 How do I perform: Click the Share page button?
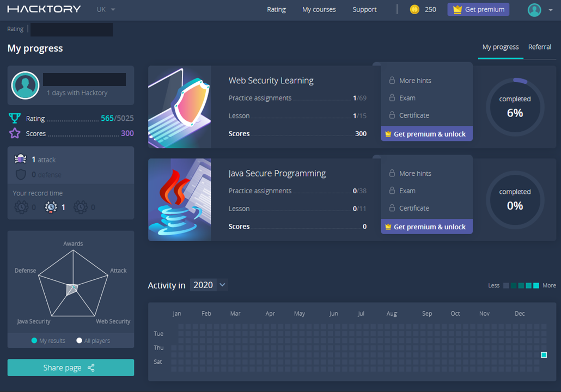point(71,367)
